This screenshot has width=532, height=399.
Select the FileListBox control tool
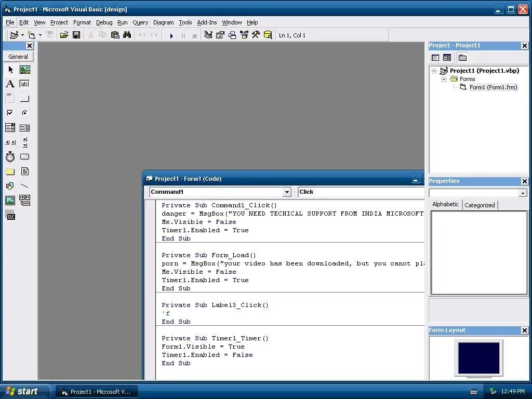click(x=25, y=171)
